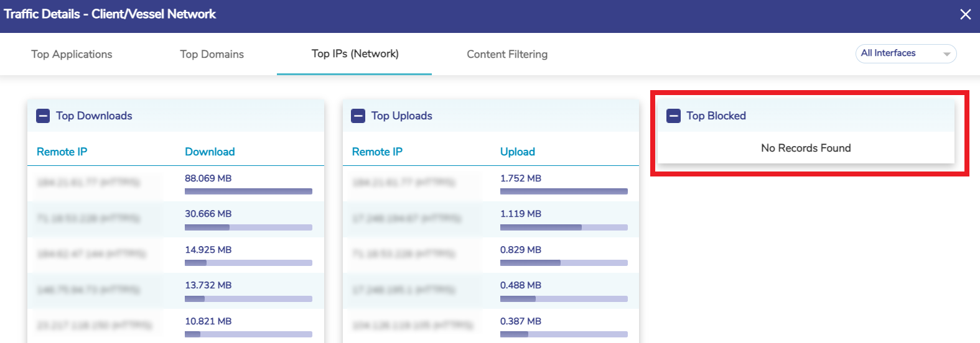Image resolution: width=980 pixels, height=343 pixels.
Task: Collapse the Top Downloads panel
Action: tap(43, 116)
